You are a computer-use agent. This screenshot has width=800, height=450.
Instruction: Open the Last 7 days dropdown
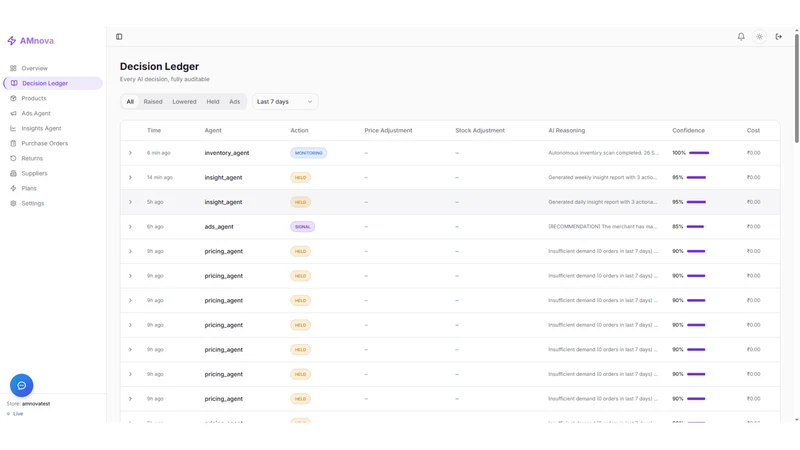click(285, 102)
